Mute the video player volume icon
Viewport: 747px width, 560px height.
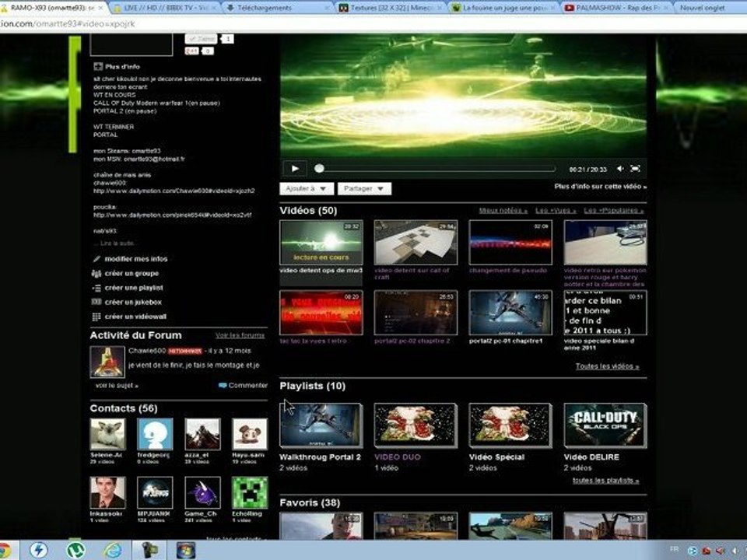coord(620,169)
